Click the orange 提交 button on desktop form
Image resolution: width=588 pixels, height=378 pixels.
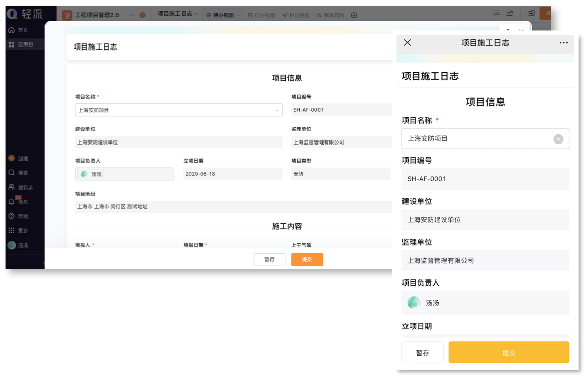307,259
